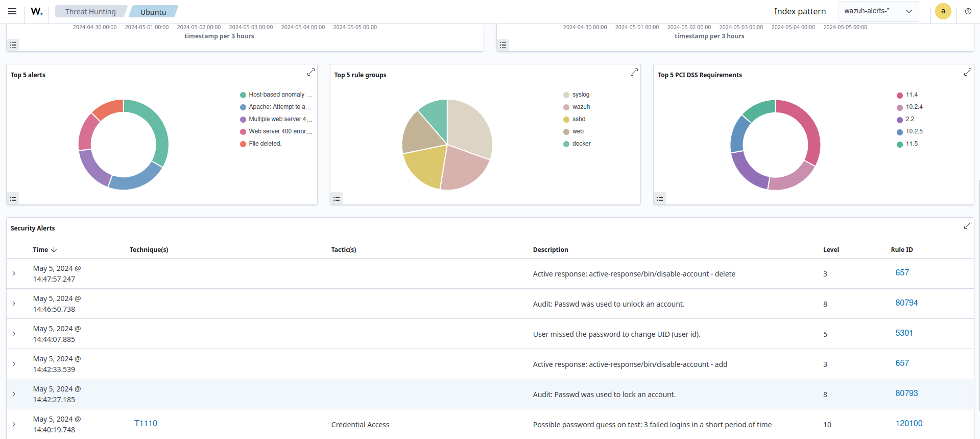Open the help question mark icon
980x439 pixels.
[x=968, y=11]
